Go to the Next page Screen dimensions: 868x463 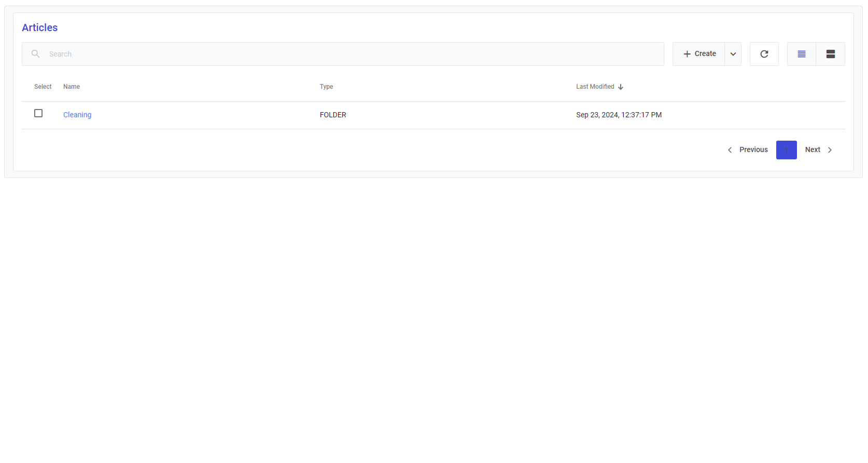(x=813, y=149)
